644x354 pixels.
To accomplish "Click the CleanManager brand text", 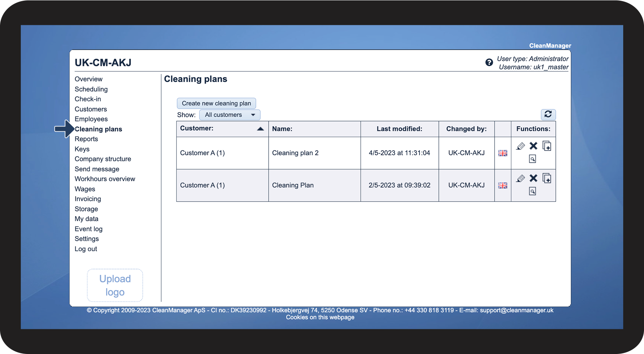I will click(550, 46).
